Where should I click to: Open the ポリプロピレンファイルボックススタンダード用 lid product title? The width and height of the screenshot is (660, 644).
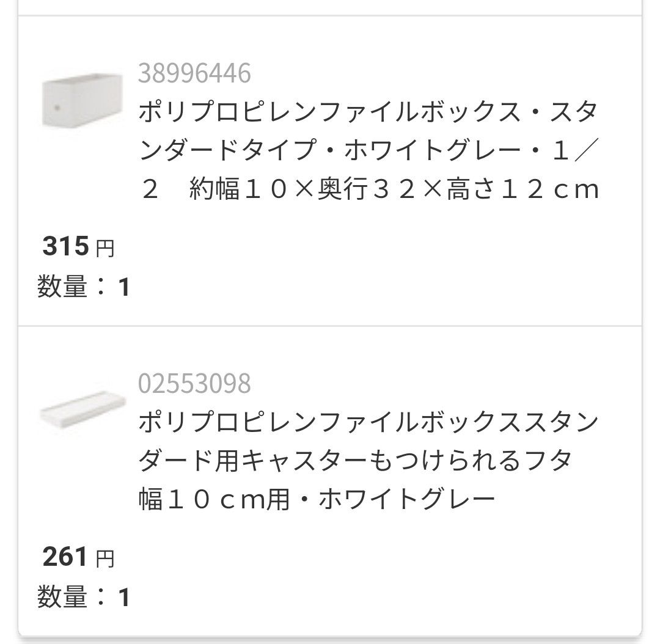[367, 423]
